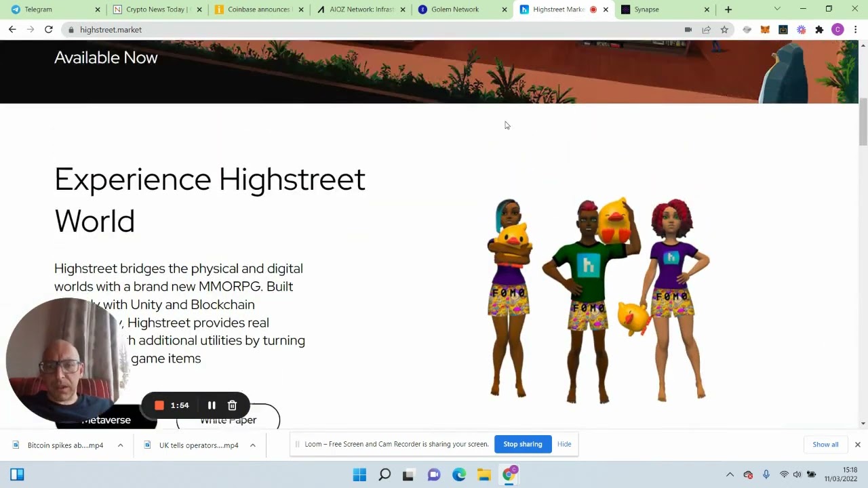This screenshot has width=868, height=488.
Task: Open File Explorer from the taskbar
Action: pos(484,474)
